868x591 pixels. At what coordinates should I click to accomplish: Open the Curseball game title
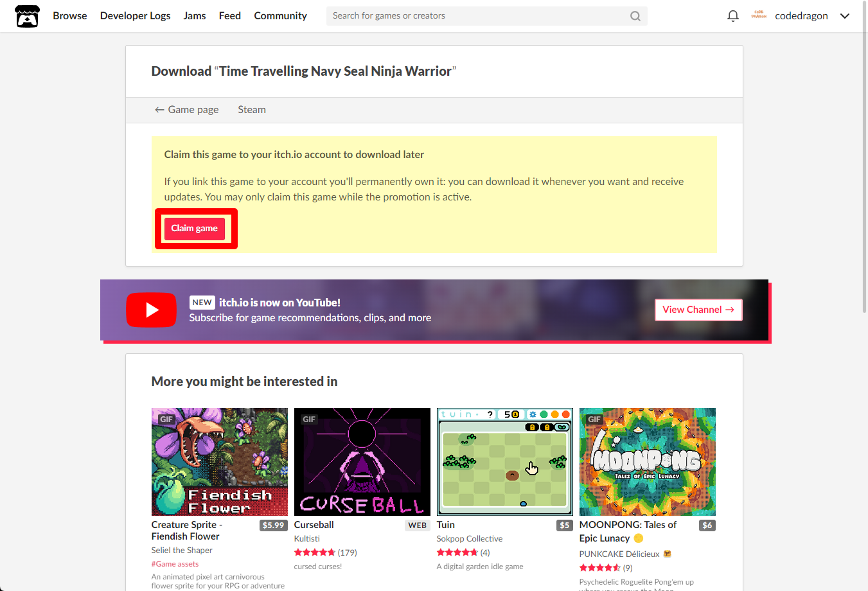click(314, 525)
